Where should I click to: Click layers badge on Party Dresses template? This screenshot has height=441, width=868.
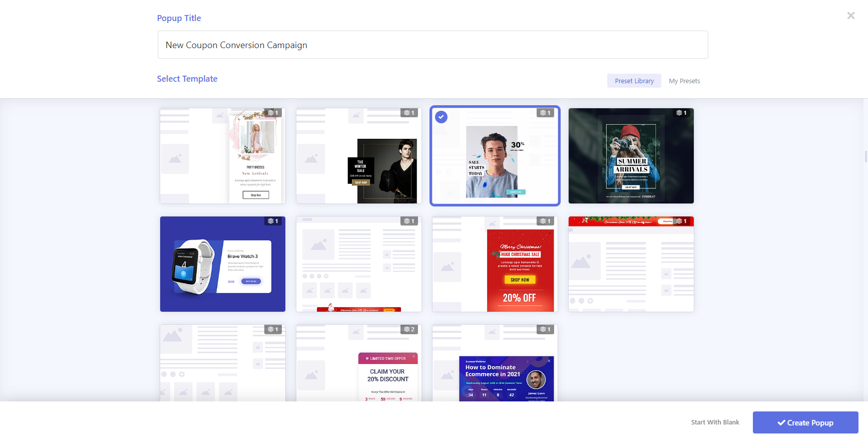(x=273, y=113)
